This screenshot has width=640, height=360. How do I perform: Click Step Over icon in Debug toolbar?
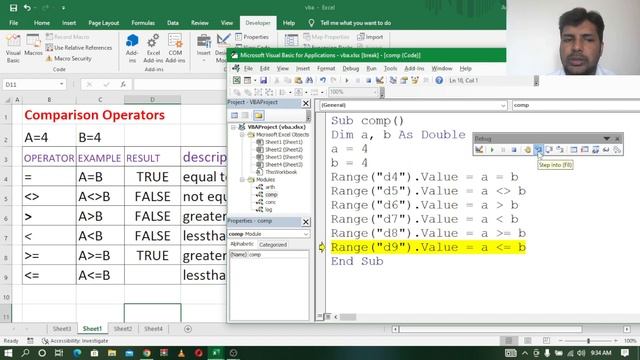point(549,150)
